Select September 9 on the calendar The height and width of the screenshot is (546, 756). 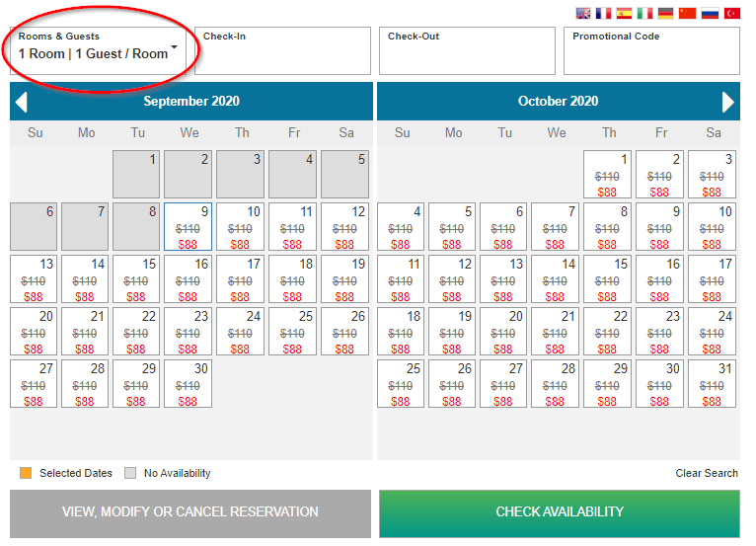(x=188, y=227)
